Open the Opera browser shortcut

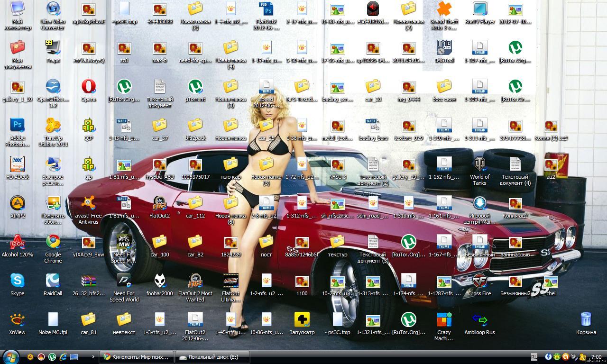[x=89, y=90]
